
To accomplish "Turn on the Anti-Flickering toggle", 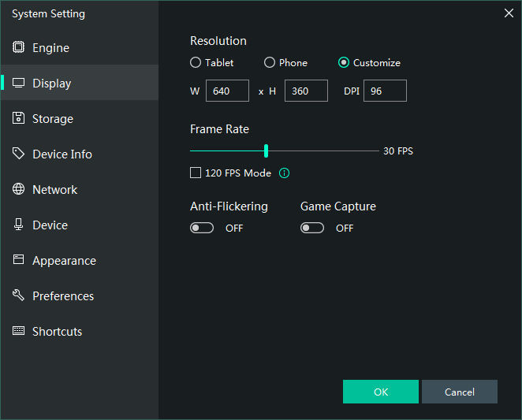I will point(202,228).
